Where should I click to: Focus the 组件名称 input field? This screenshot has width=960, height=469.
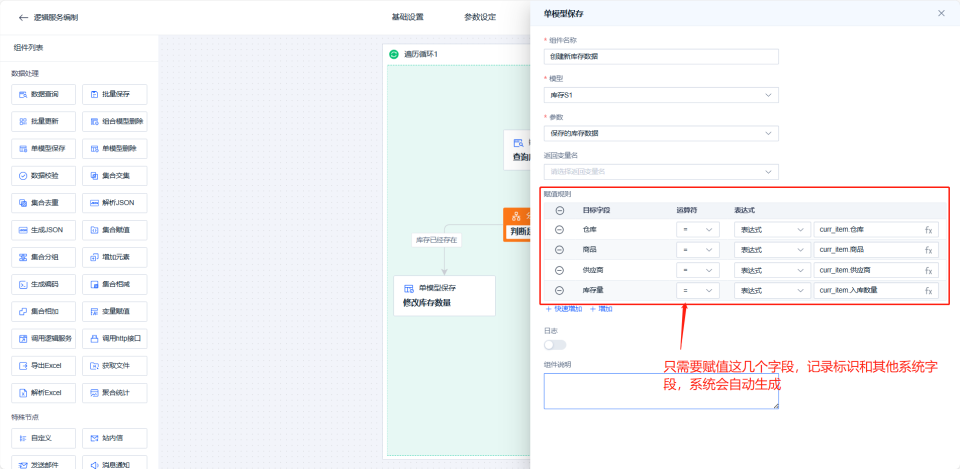(x=661, y=56)
